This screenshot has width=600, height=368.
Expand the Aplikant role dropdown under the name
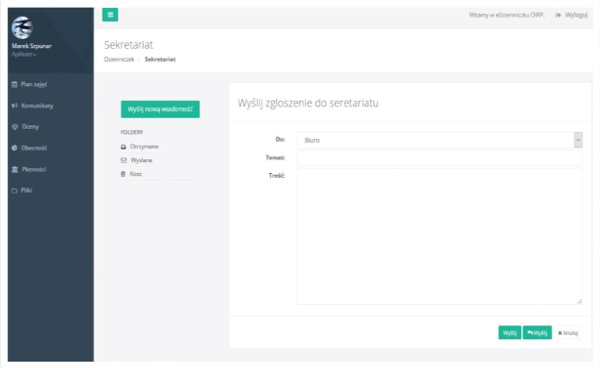point(24,54)
